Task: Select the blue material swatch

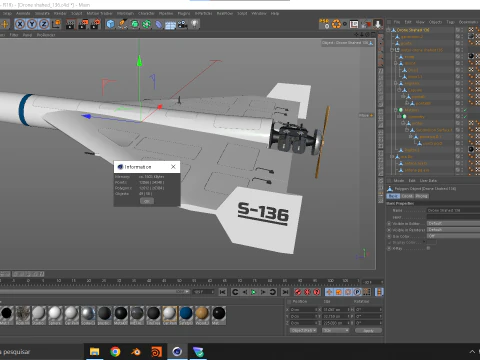Action: (186, 313)
